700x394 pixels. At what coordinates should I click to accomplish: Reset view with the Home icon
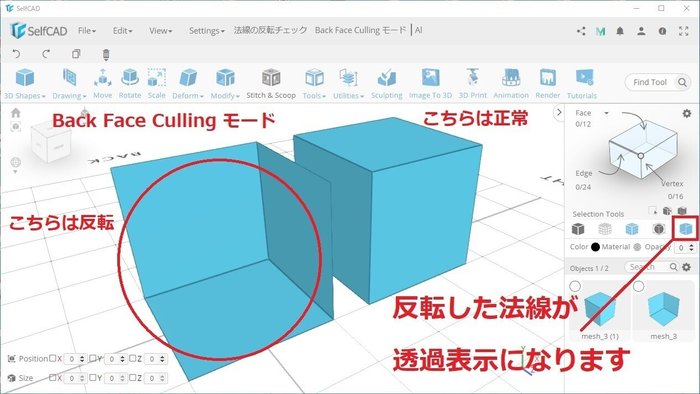tap(16, 112)
